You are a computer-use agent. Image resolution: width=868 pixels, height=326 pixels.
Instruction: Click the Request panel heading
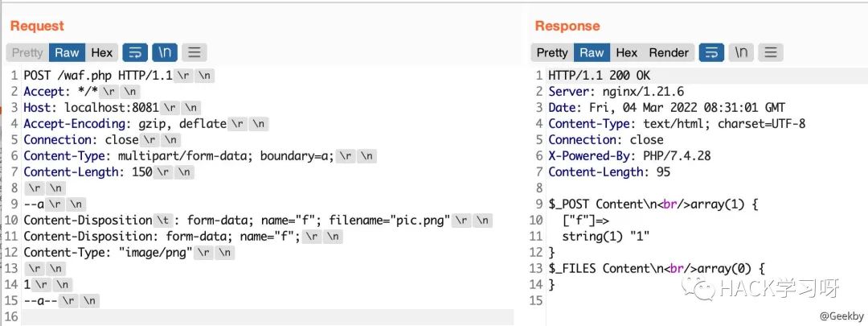click(37, 26)
